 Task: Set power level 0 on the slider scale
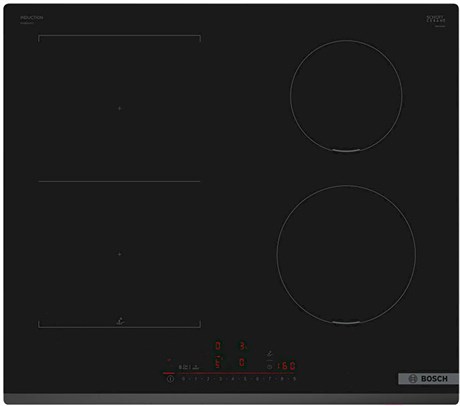pos(183,379)
